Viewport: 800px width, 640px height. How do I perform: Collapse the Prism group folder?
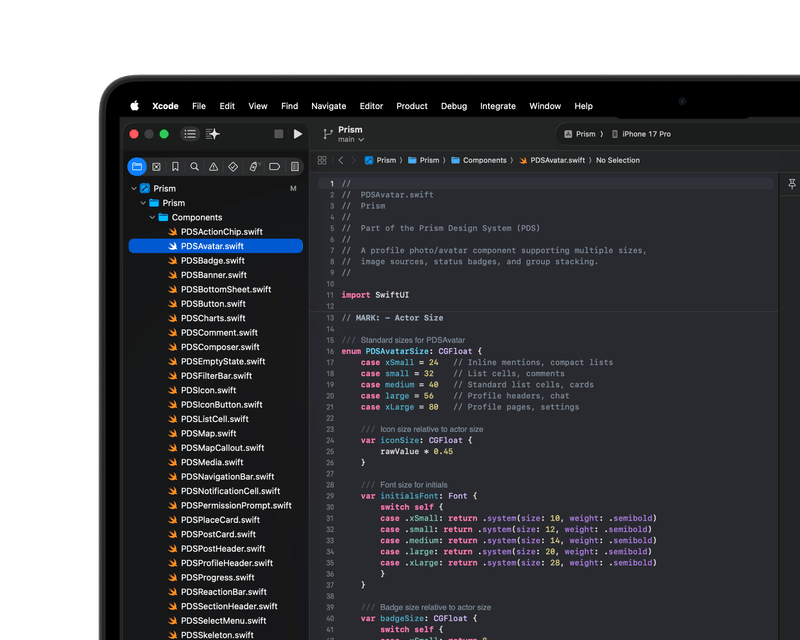143,203
